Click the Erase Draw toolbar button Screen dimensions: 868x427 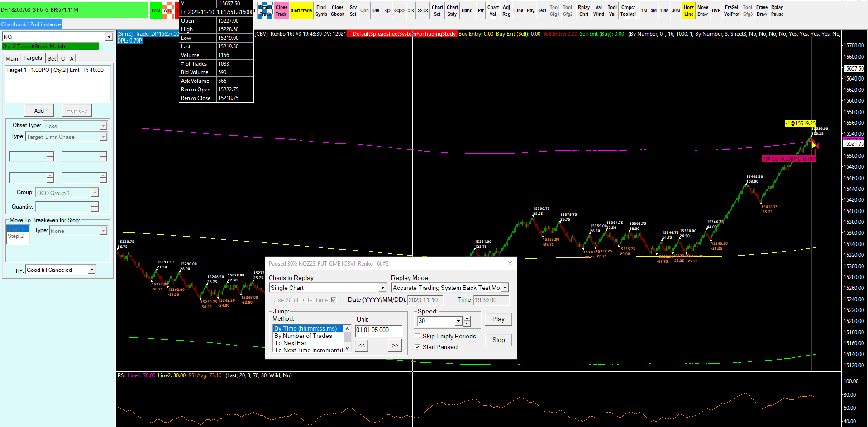pyautogui.click(x=762, y=11)
